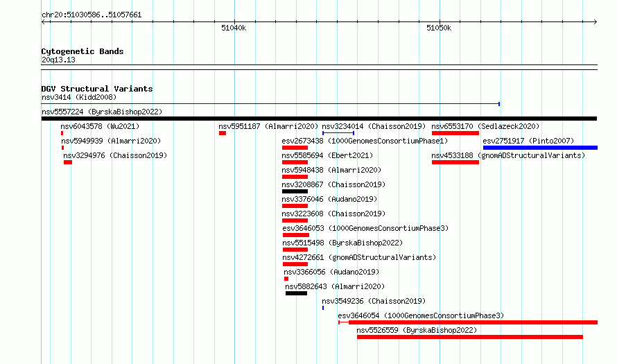Open esv3646053 (1000GenomesConsortiumPhase3) entry
The width and height of the screenshot is (617, 364).
(365, 228)
